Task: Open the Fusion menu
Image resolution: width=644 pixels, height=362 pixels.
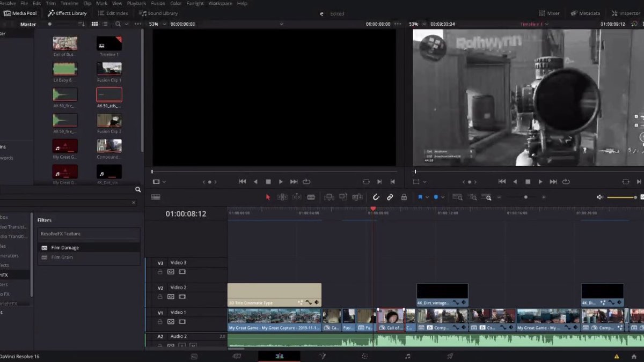Action: tap(158, 3)
